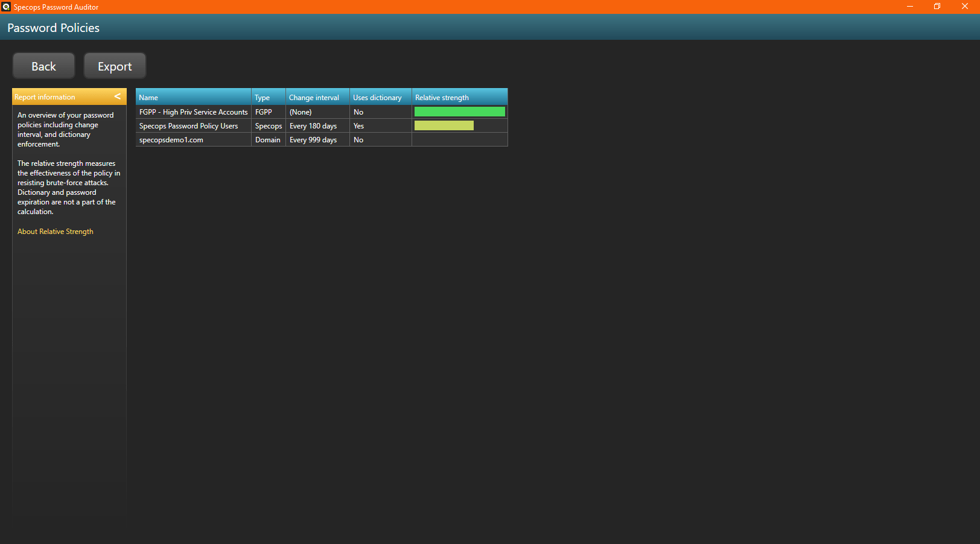
Task: Click the Specops Password Auditor app icon
Action: pos(6,7)
